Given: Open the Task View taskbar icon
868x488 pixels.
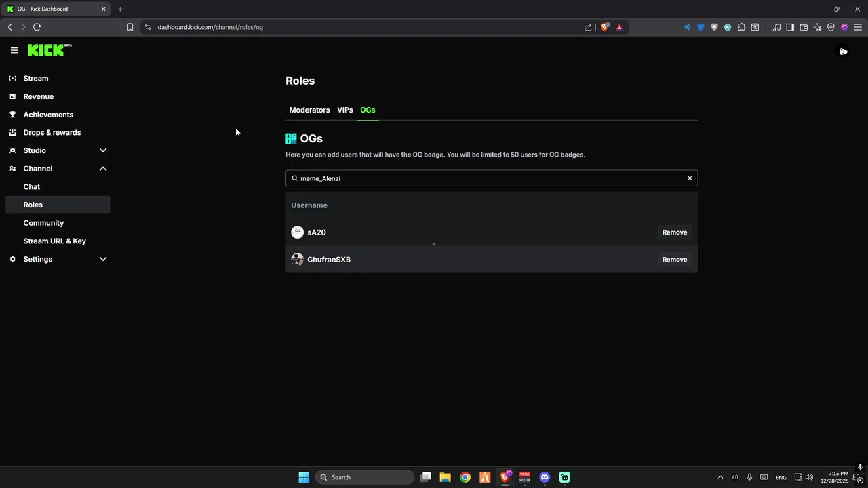Looking at the screenshot, I should tap(425, 477).
